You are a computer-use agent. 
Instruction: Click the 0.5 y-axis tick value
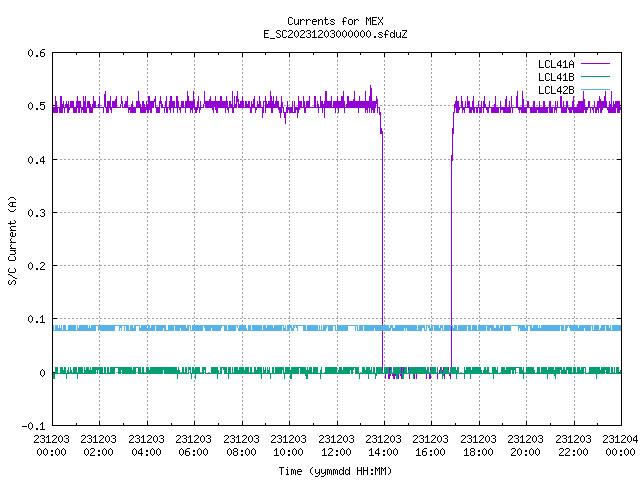coord(36,106)
